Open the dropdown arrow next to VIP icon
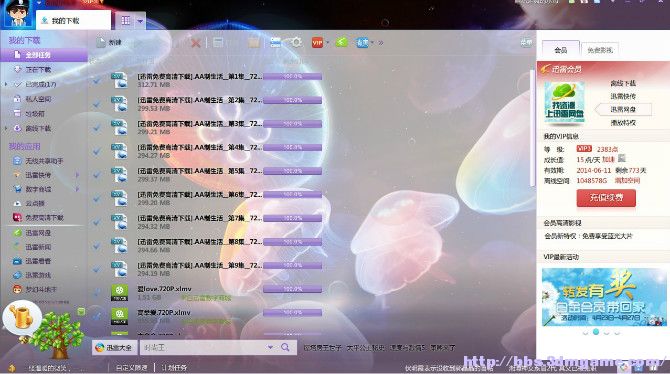Screen dimensions: 670x374 (x=328, y=43)
